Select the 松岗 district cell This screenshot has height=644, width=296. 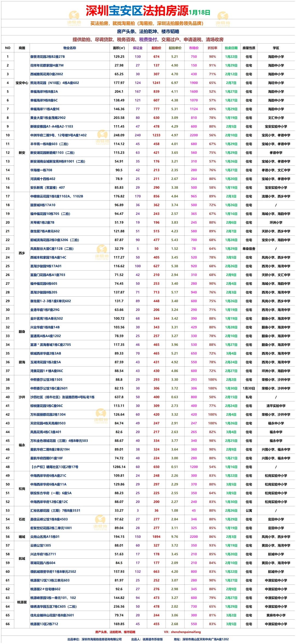(22, 489)
